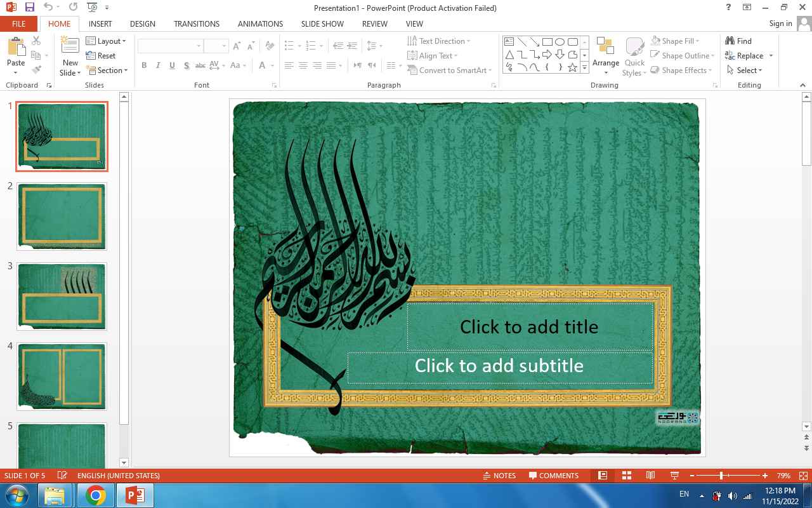The width and height of the screenshot is (812, 508).
Task: Click the Save icon in quick access toolbar
Action: 29,8
